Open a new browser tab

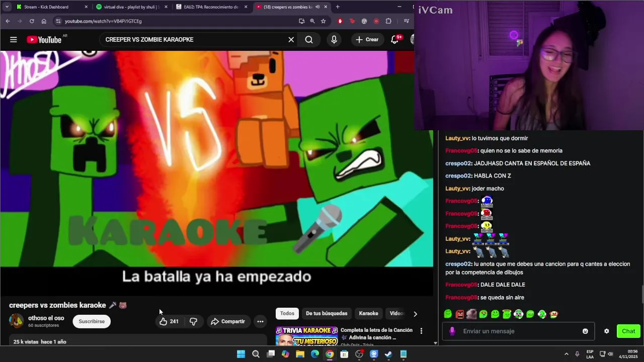click(x=338, y=7)
